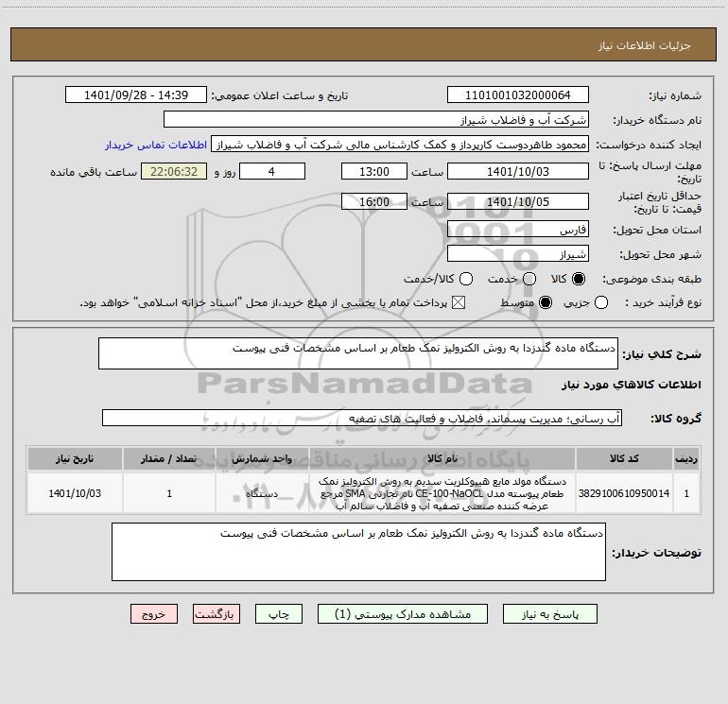Click the گروه کالا label
This screenshot has height=704, width=728.
[x=676, y=418]
